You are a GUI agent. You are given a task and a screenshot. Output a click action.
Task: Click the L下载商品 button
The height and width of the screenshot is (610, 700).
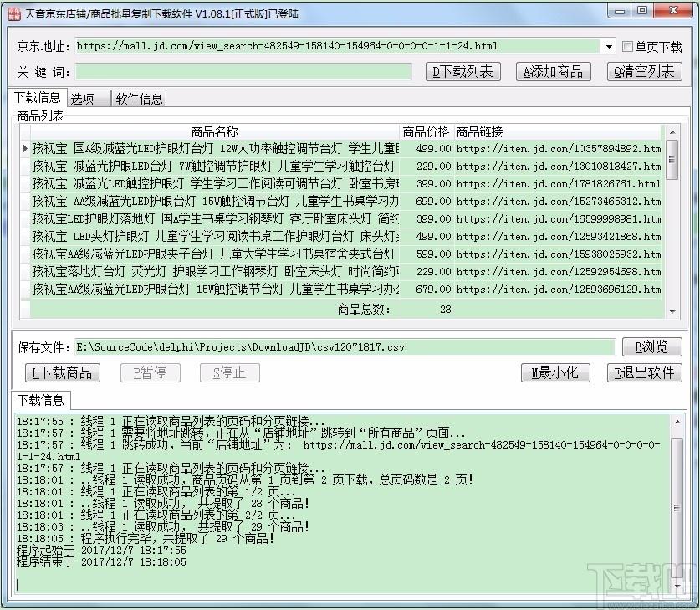(62, 373)
